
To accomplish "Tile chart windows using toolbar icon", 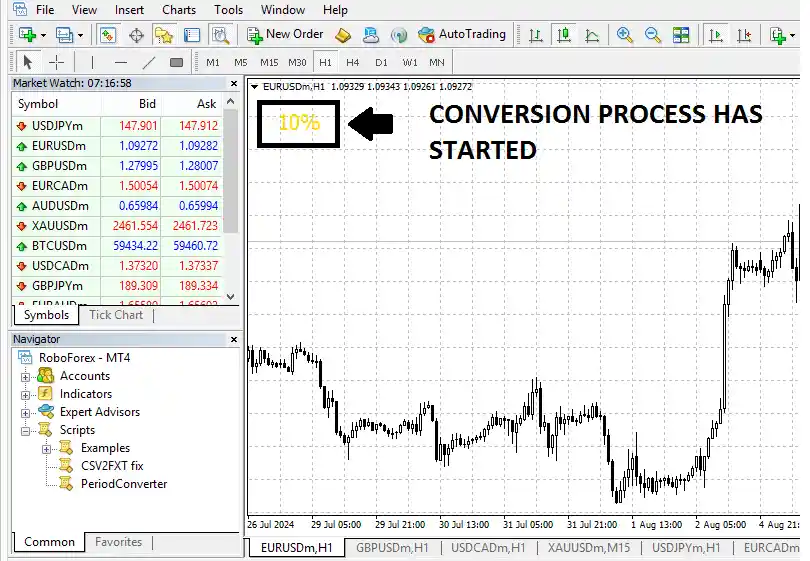I will point(681,35).
